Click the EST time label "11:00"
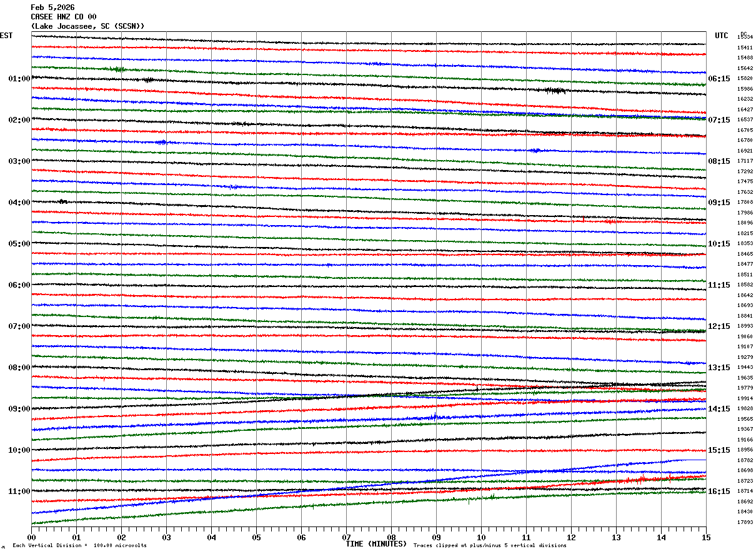756x554 pixels. point(19,491)
